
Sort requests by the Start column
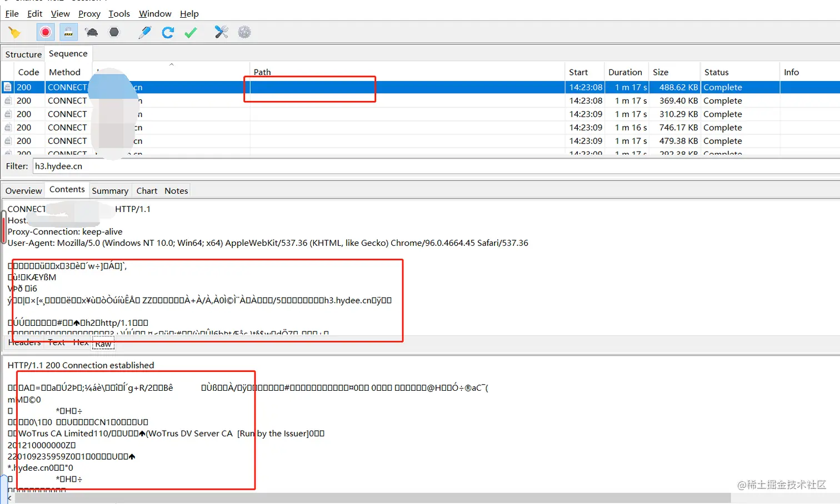click(x=584, y=72)
